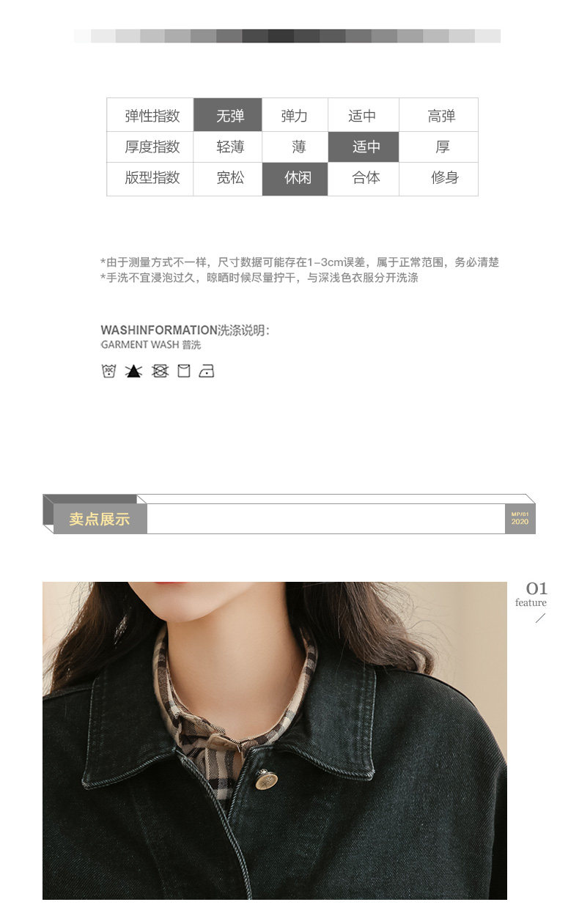Select 适中 in thickness row
Image resolution: width=579 pixels, height=924 pixels.
click(x=364, y=147)
